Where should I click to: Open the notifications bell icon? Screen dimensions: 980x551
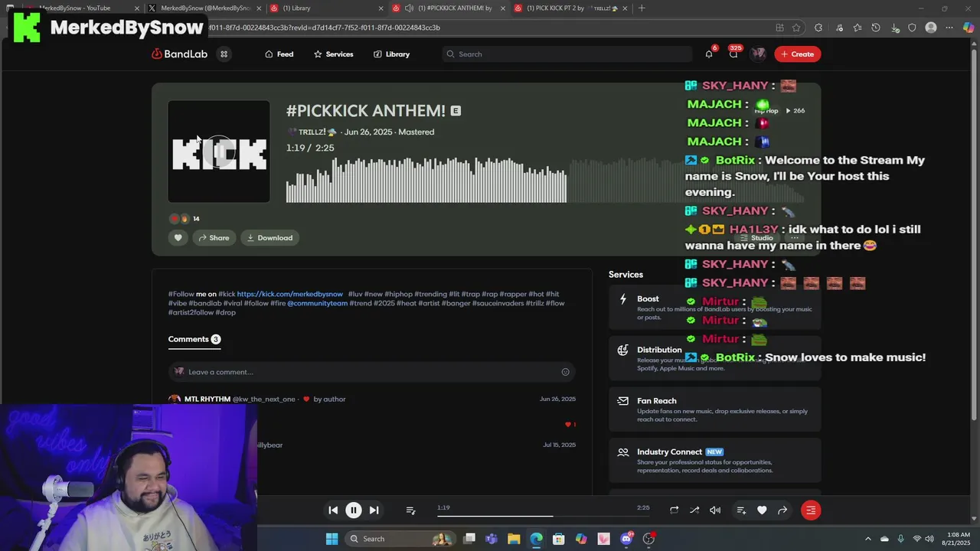click(x=709, y=54)
